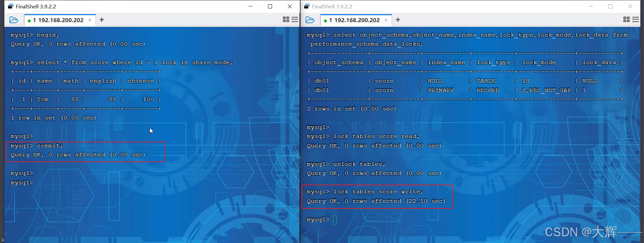The width and height of the screenshot is (644, 243).
Task: Open grid layout view in right window
Action: click(x=626, y=19)
